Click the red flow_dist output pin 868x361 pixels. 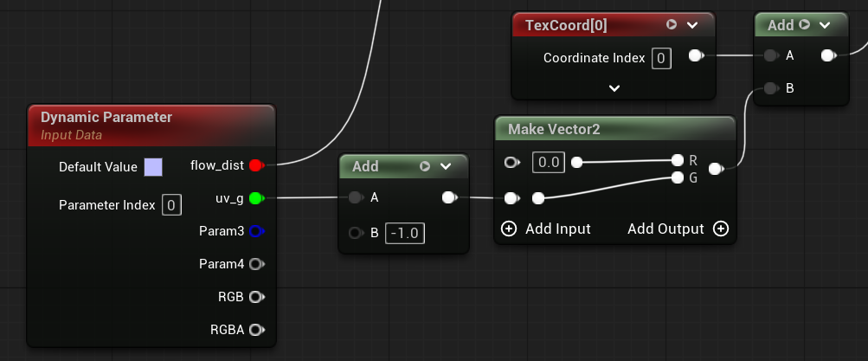pos(256,165)
